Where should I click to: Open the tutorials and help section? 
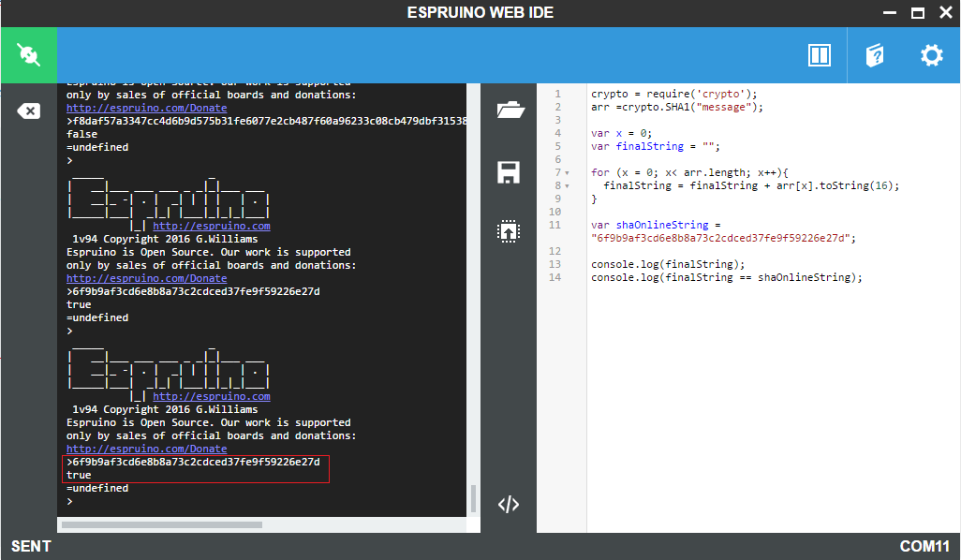coord(874,54)
